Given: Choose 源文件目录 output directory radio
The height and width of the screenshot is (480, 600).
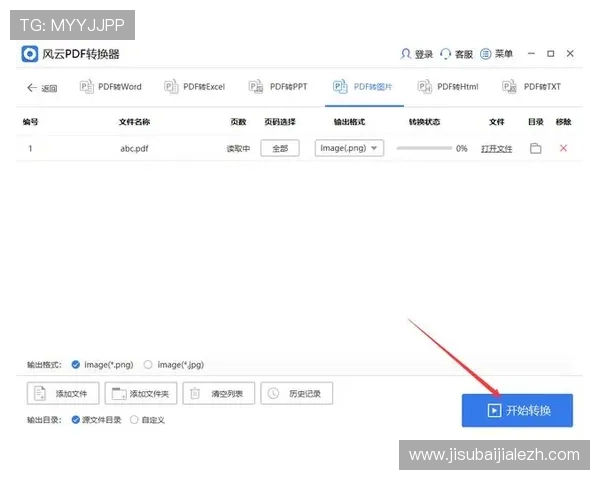Looking at the screenshot, I should point(76,420).
